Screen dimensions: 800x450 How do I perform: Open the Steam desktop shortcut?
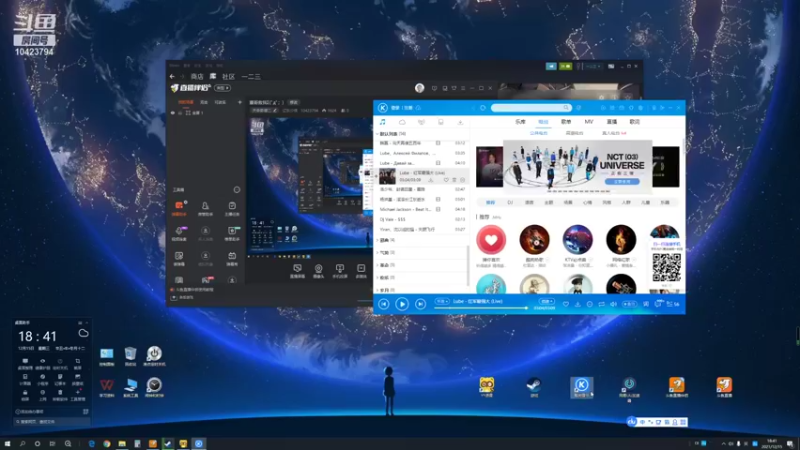pyautogui.click(x=534, y=387)
